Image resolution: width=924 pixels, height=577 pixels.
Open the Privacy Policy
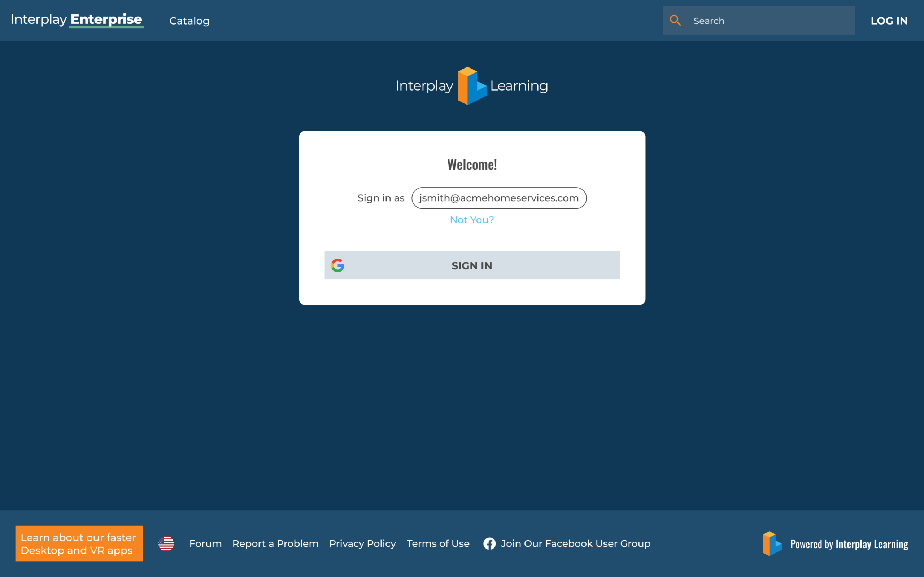[x=362, y=543]
